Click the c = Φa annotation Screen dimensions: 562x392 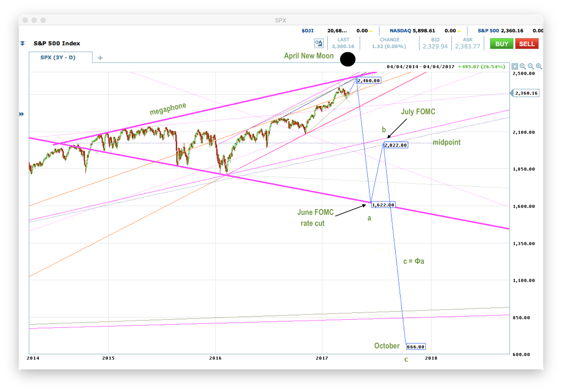point(414,261)
